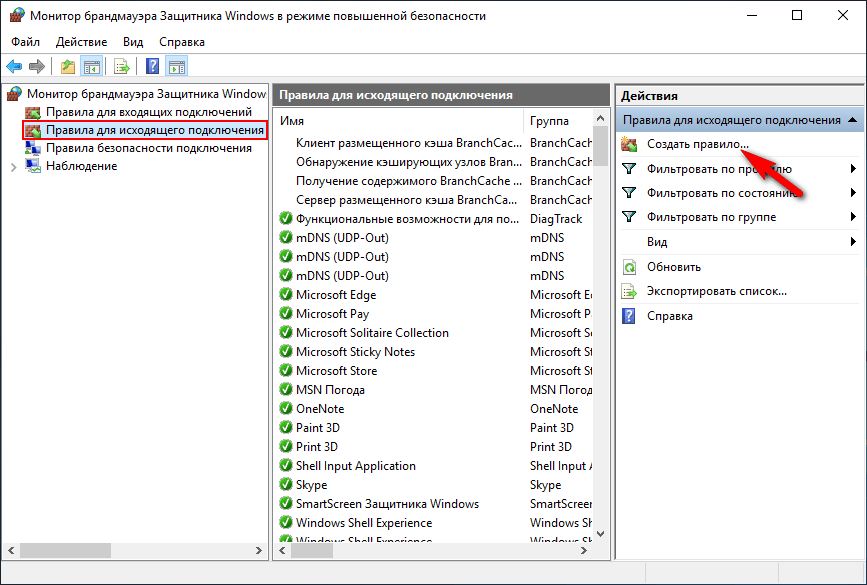
Task: Click Создать правило link
Action: tap(698, 144)
